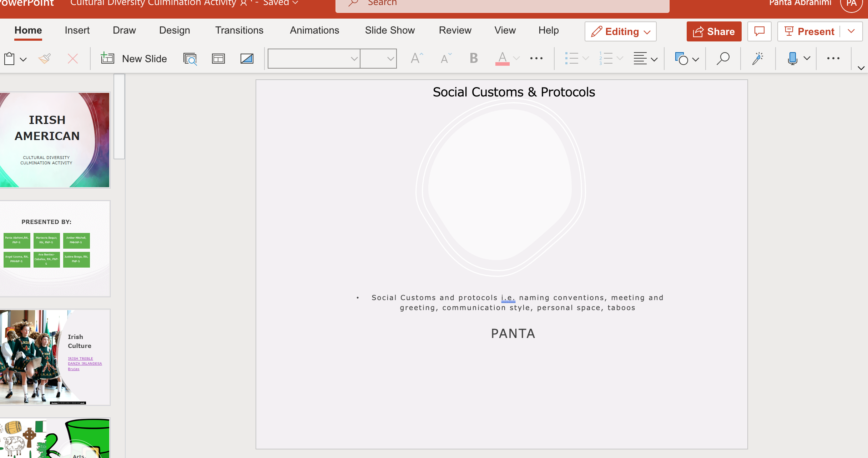Click the Dictate microphone icon
Image resolution: width=868 pixels, height=458 pixels.
[x=792, y=59]
